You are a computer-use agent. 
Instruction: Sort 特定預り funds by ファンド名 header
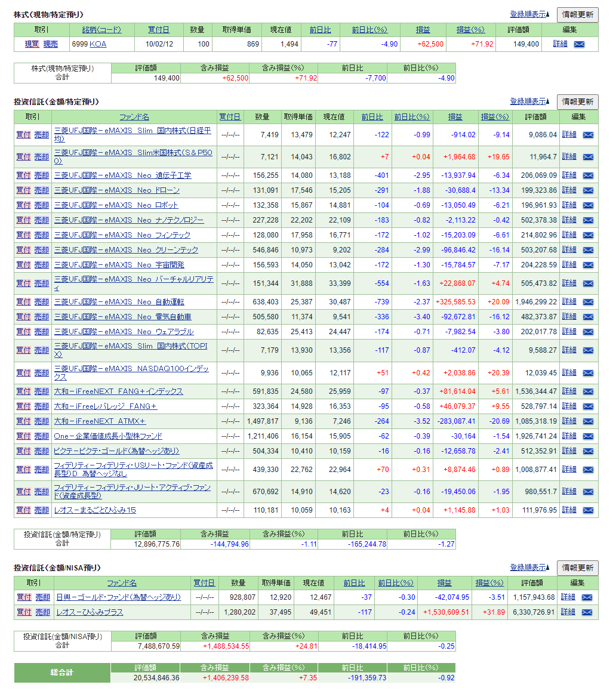coord(134,117)
